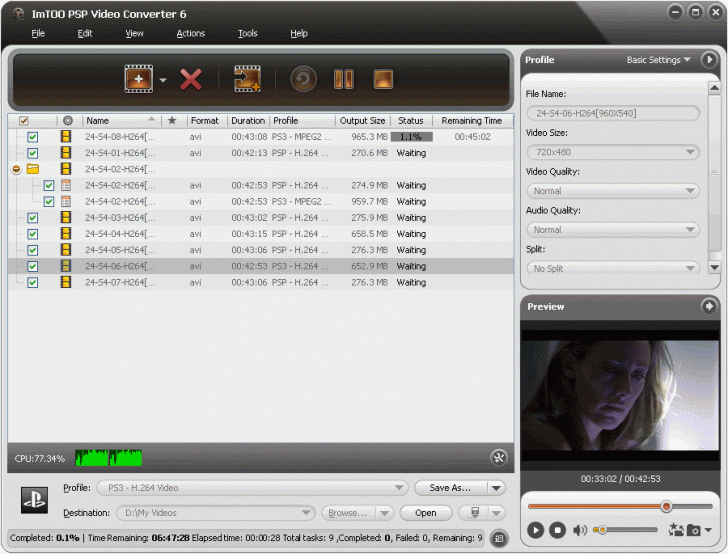Click the Add File film-strip icon
The height and width of the screenshot is (554, 728).
tap(138, 79)
